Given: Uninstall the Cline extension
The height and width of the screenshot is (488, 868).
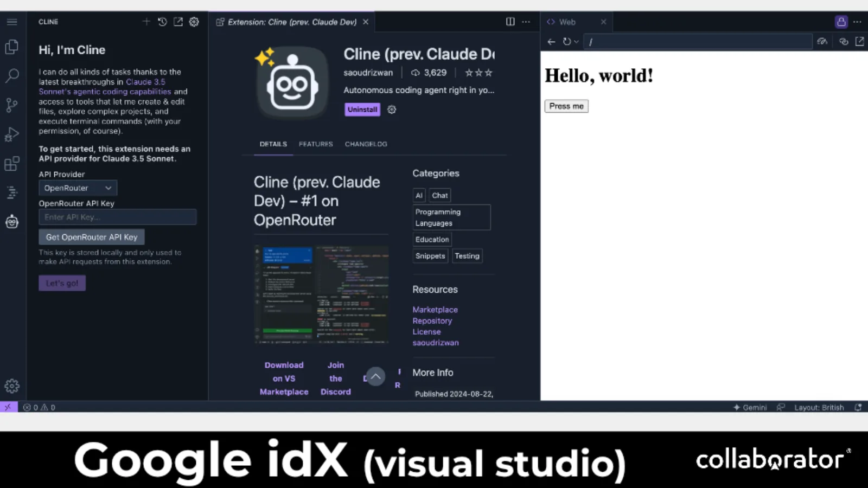Looking at the screenshot, I should tap(362, 110).
